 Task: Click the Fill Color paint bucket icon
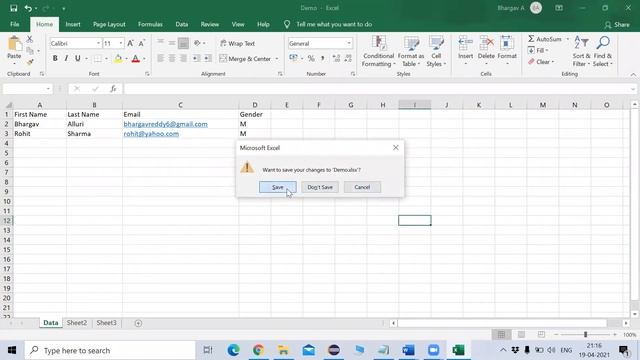pyautogui.click(x=118, y=59)
